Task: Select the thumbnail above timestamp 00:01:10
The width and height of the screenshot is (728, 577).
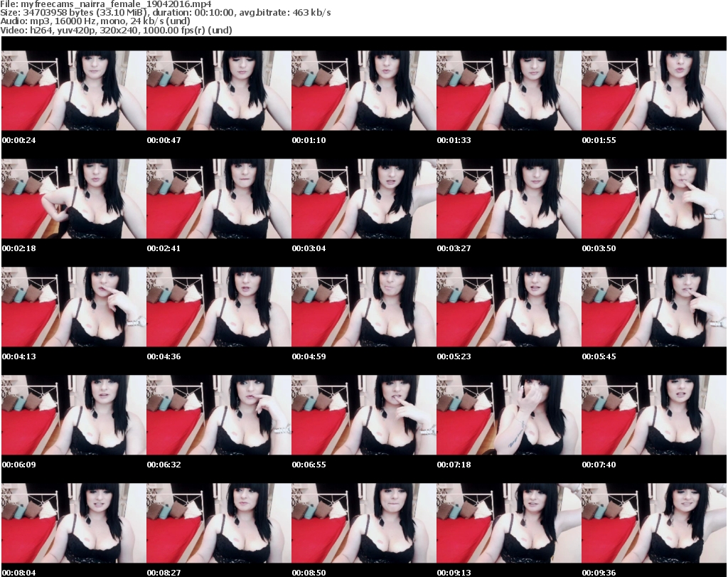Action: [364, 90]
